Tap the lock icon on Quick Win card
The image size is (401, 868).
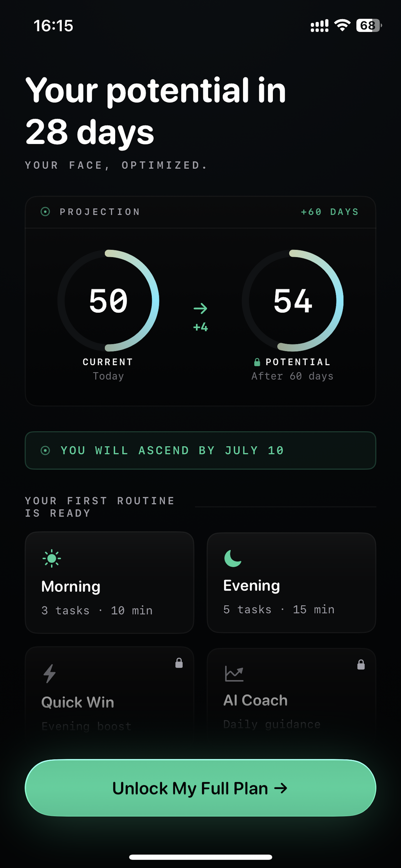point(179,663)
